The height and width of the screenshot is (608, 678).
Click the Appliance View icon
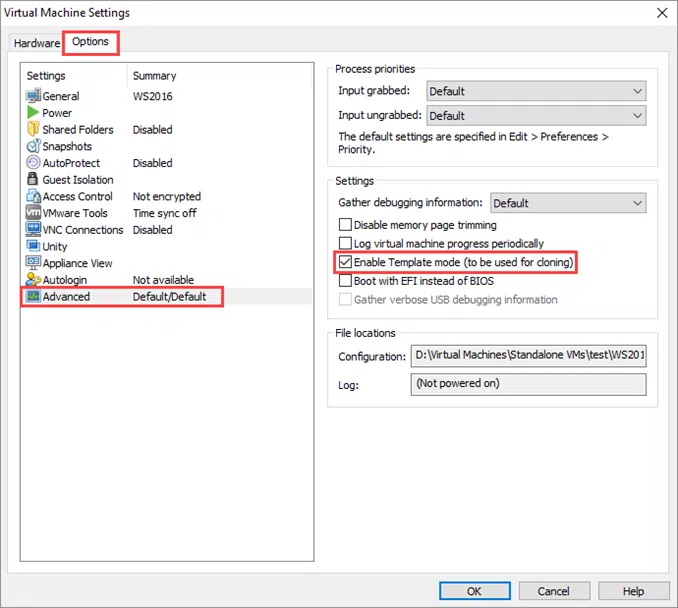(33, 262)
